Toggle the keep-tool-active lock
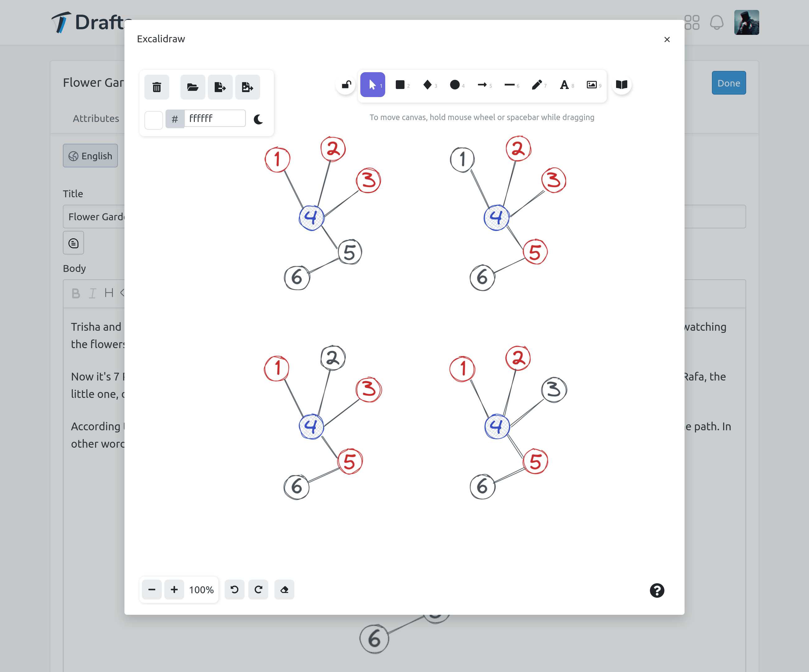The width and height of the screenshot is (809, 672). pyautogui.click(x=346, y=85)
